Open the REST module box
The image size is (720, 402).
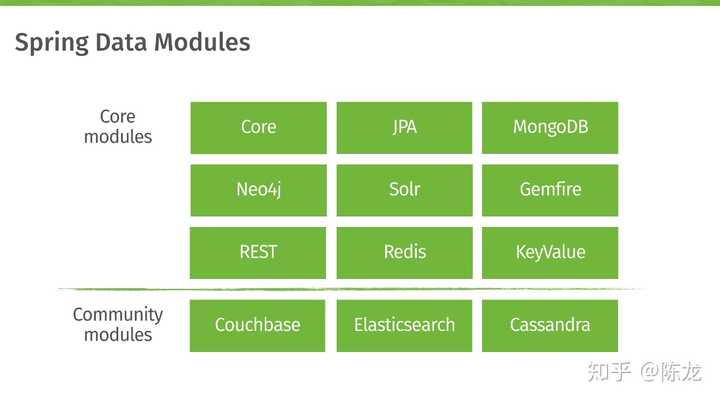(258, 252)
